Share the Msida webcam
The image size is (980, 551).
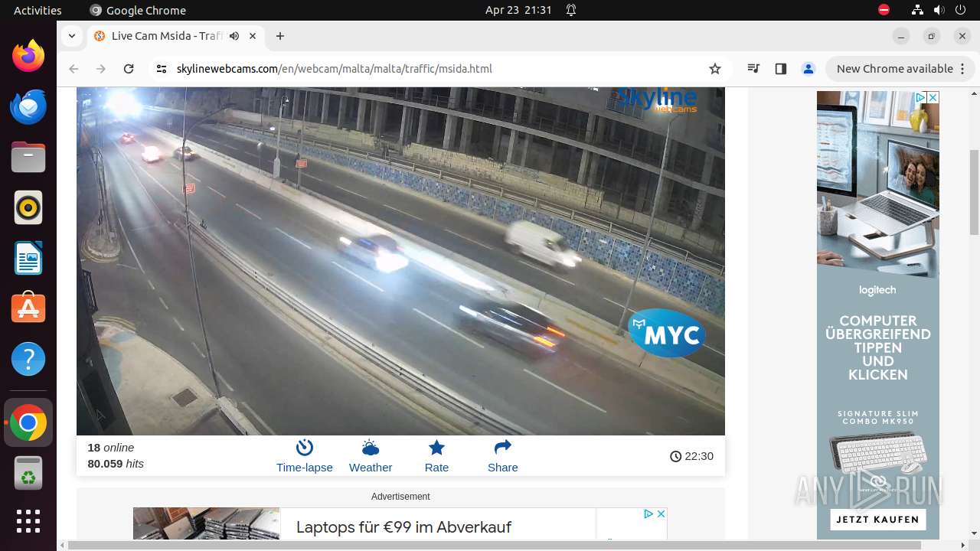coord(502,456)
